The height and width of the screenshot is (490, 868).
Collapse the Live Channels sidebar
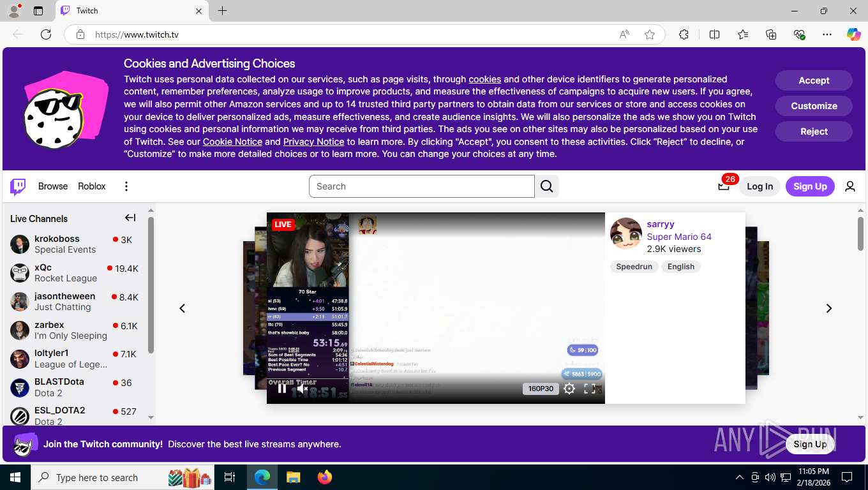[x=130, y=218]
